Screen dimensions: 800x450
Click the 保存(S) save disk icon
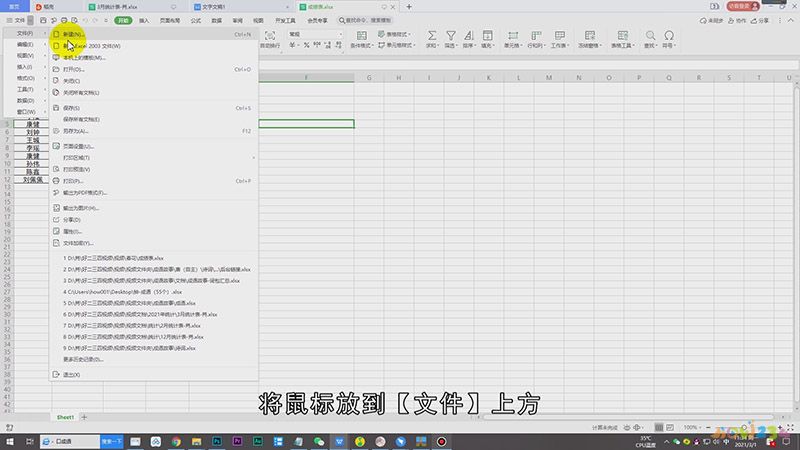(56, 108)
